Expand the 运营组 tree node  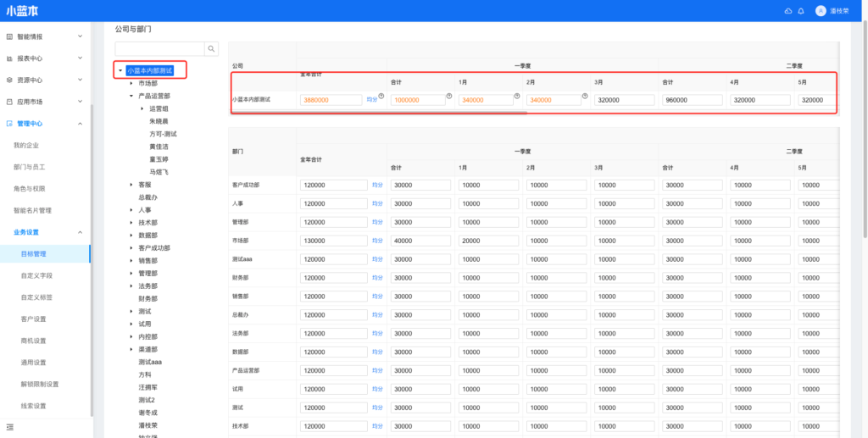142,109
